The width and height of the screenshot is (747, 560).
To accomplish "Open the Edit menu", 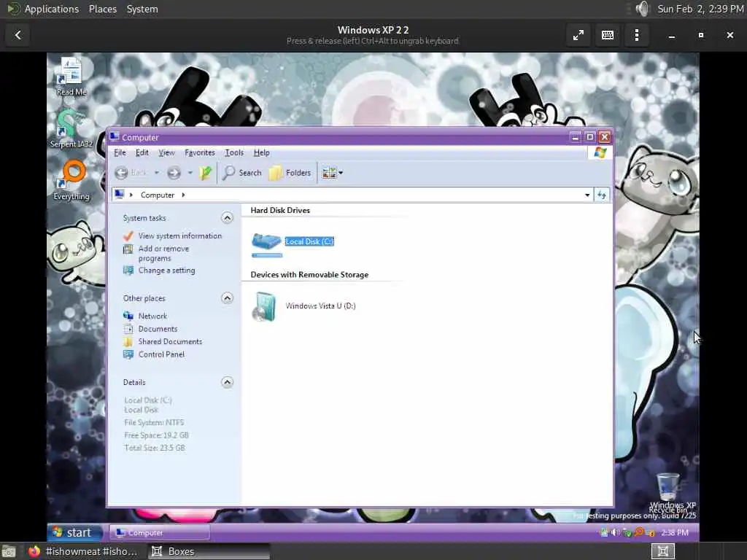I will tap(142, 153).
